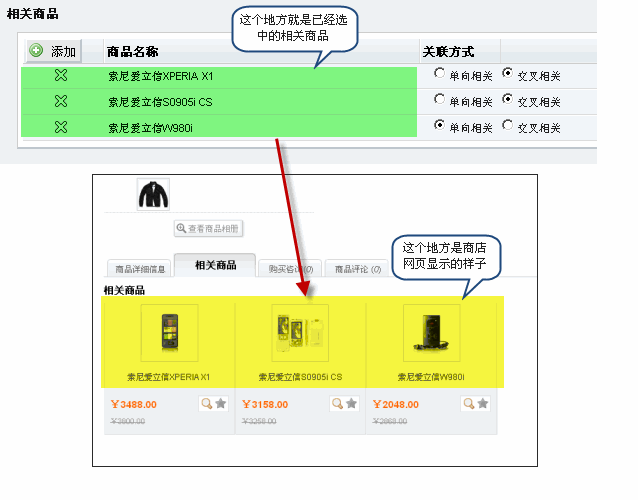Viewport: 638px width, 500px height.
Task: Remove 索尼爱立信S0905i CS with its X icon
Action: pos(61,101)
